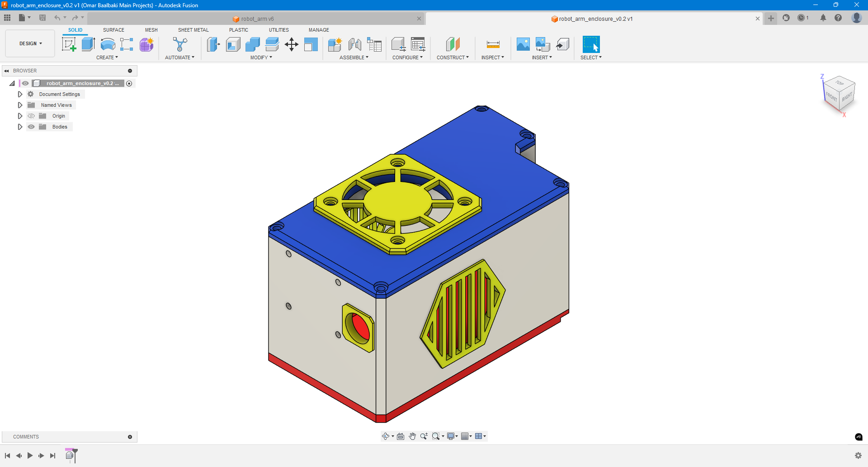Activate the Move/Copy tool
The image size is (868, 467).
coord(292,44)
